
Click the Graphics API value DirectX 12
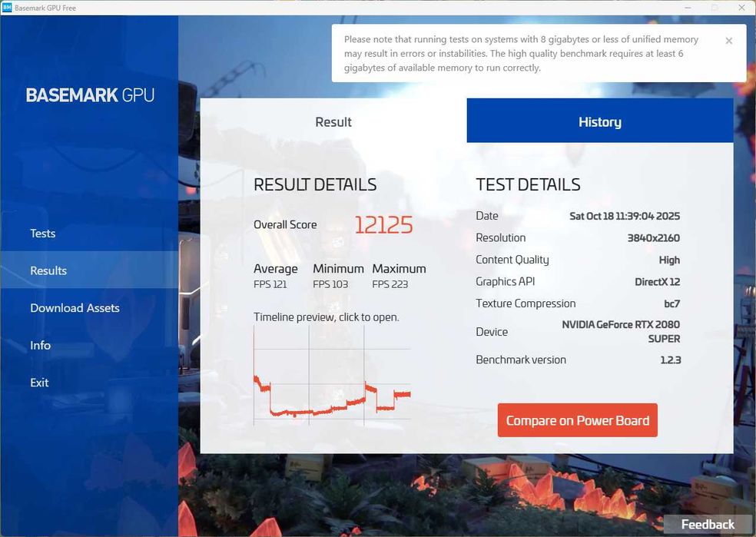click(x=657, y=281)
